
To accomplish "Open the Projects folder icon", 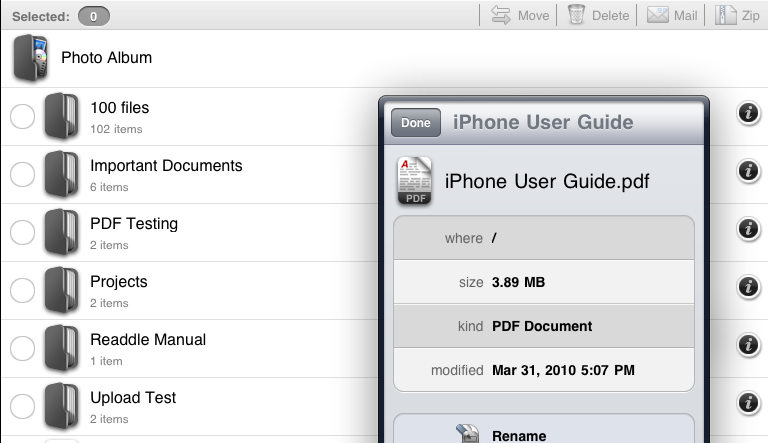I will click(x=61, y=290).
